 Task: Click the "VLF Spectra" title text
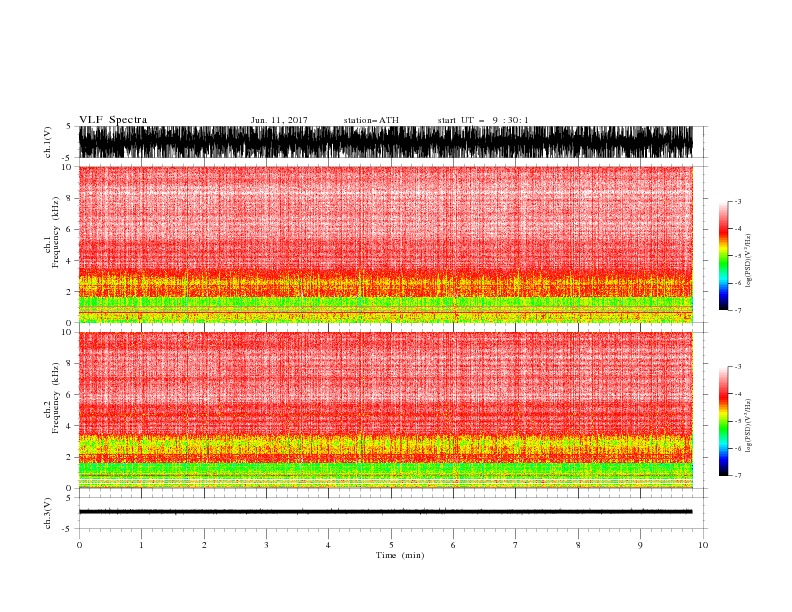coord(113,120)
